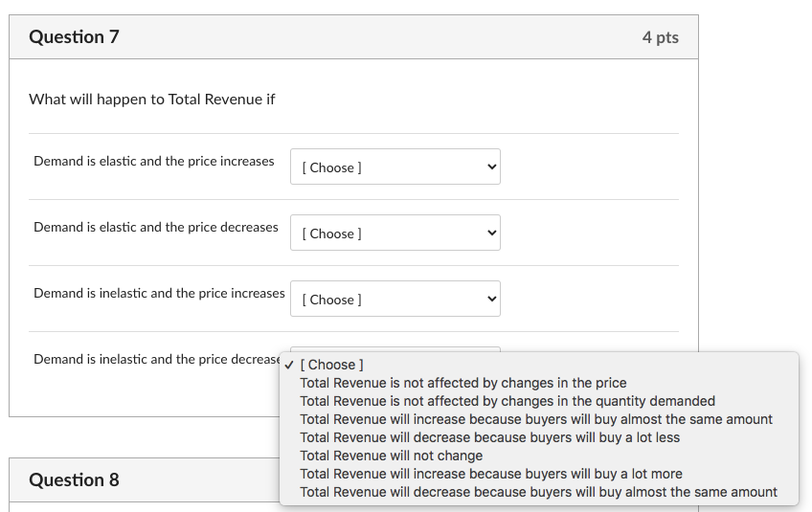Click 'Demand is inelastic and the price decreases' label
This screenshot has width=812, height=512.
click(x=157, y=359)
